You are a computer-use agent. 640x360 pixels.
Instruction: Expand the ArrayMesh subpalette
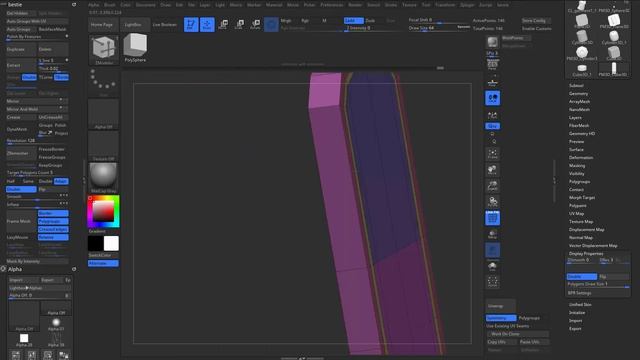click(579, 101)
